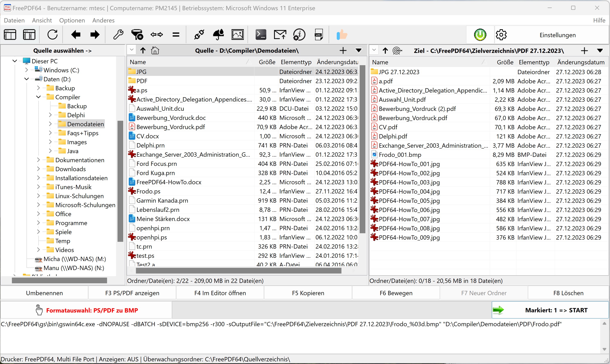Click the filter funnel icon with plus
The image size is (610, 364).
coord(137,35)
